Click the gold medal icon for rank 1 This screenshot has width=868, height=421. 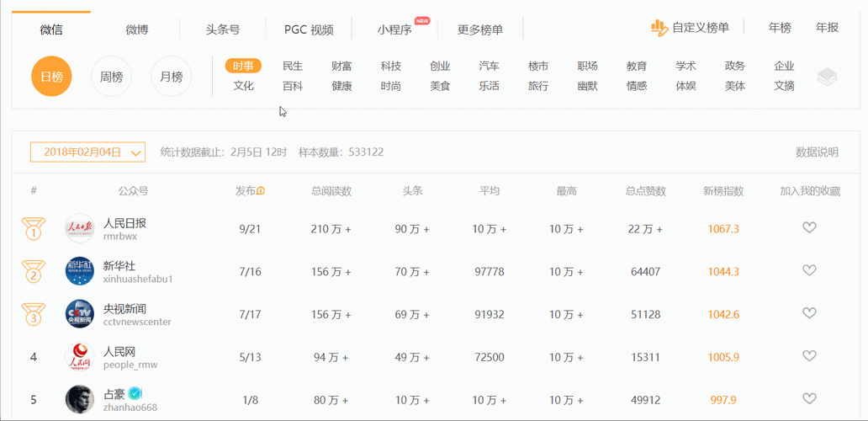pyautogui.click(x=33, y=228)
